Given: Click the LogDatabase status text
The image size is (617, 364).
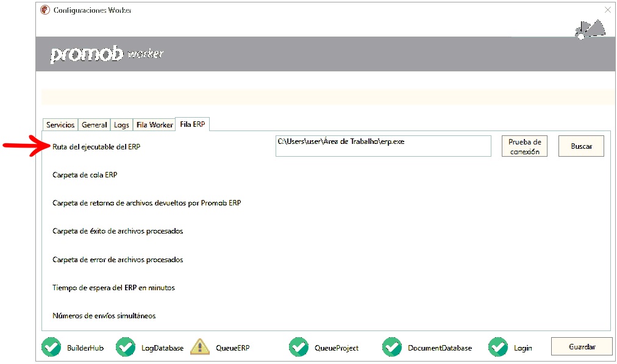Looking at the screenshot, I should click(163, 348).
